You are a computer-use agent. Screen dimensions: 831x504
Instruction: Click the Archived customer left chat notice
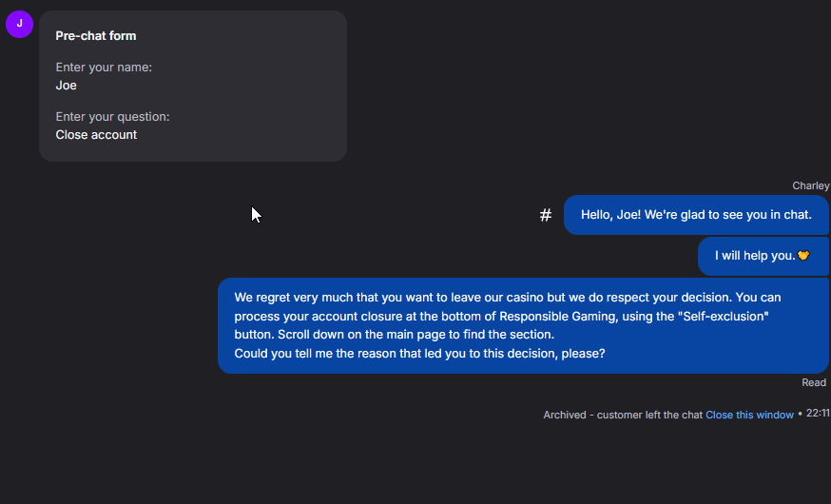(x=623, y=415)
